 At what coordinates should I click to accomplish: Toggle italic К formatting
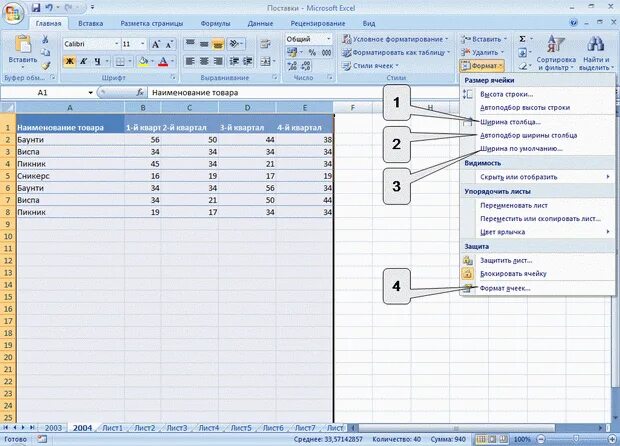pos(83,61)
